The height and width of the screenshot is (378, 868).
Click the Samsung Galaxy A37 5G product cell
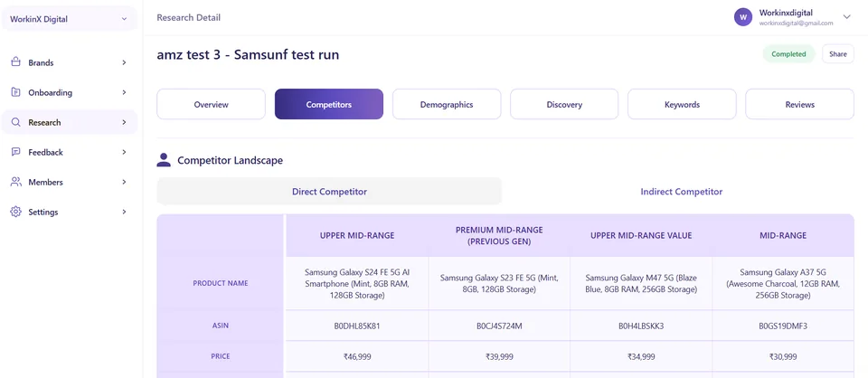click(783, 284)
